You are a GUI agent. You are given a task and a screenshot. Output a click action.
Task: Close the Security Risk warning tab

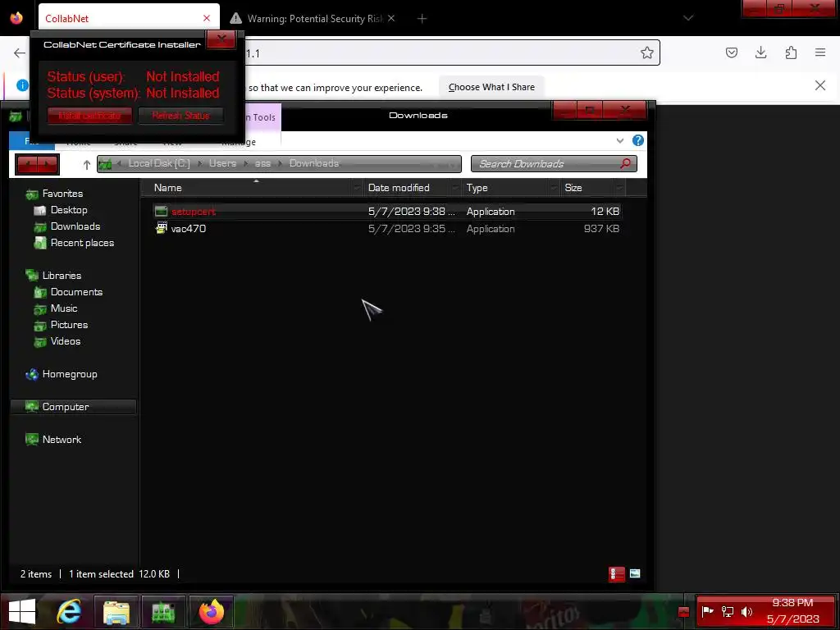391,18
